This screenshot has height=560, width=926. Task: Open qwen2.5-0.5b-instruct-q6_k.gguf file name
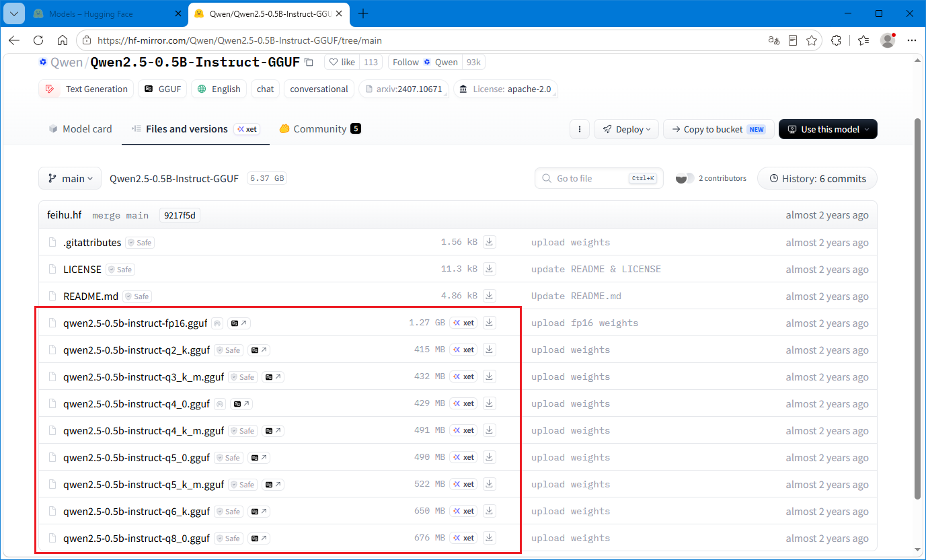137,511
